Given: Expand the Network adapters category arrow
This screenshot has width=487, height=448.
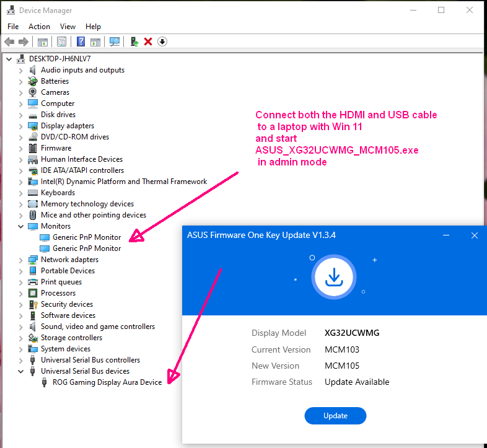Looking at the screenshot, I should [20, 260].
